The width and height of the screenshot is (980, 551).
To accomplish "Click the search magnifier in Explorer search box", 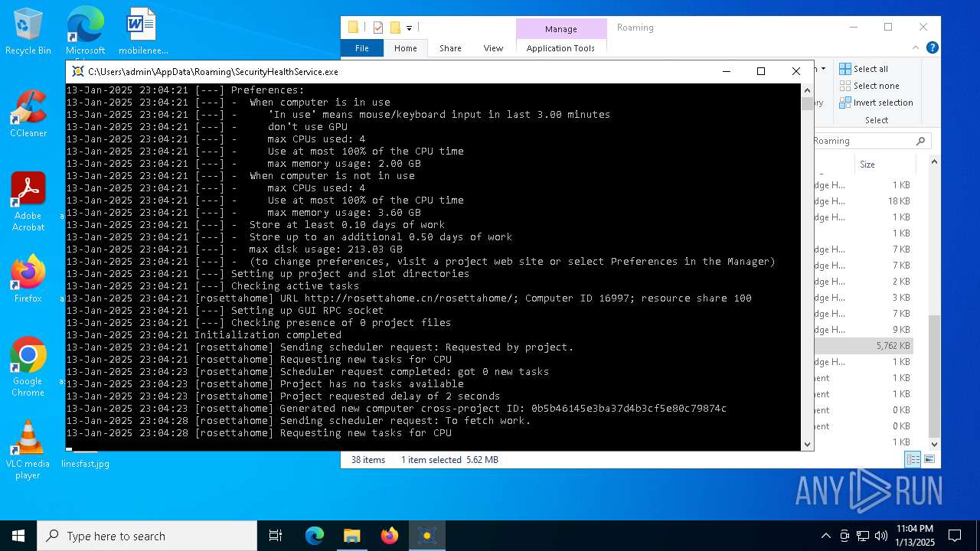I will click(x=921, y=141).
